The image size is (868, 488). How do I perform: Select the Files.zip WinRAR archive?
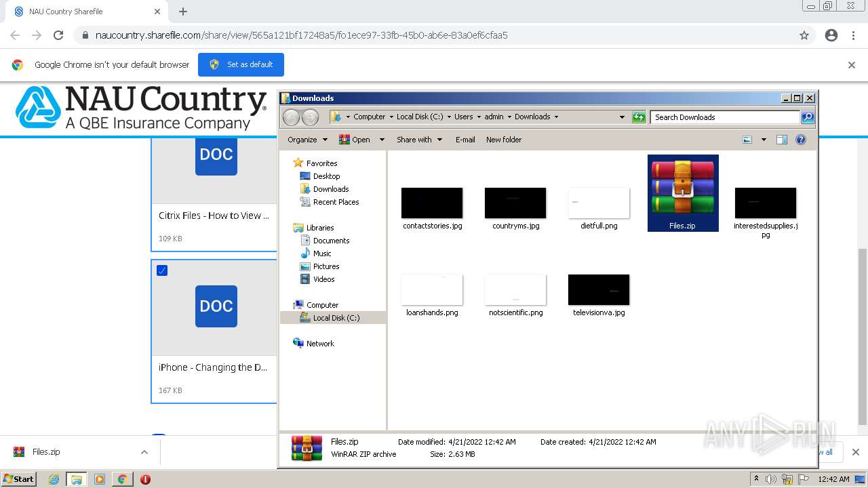(x=683, y=193)
